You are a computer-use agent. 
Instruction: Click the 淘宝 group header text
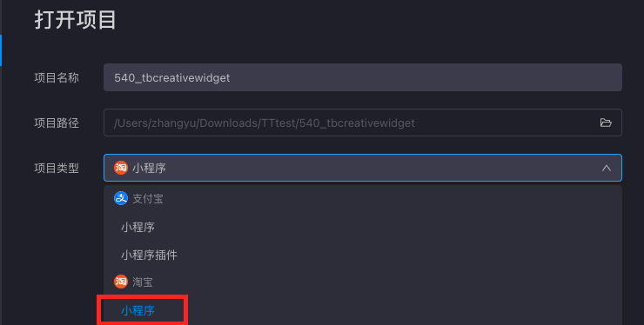[143, 282]
